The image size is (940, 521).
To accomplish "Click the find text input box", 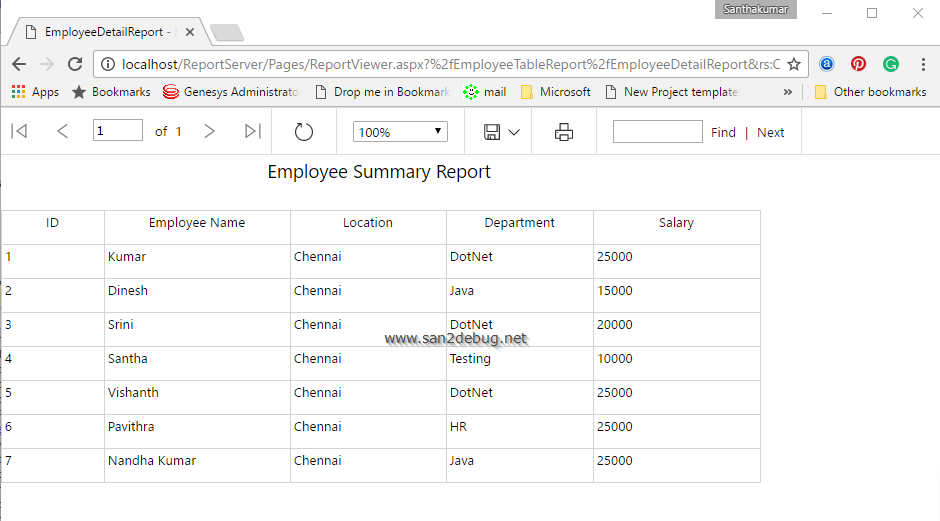I will point(657,132).
